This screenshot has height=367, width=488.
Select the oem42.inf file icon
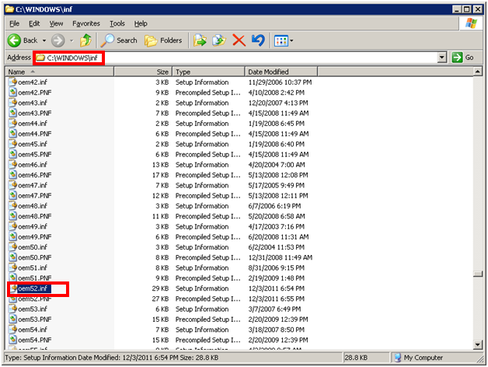coord(13,82)
